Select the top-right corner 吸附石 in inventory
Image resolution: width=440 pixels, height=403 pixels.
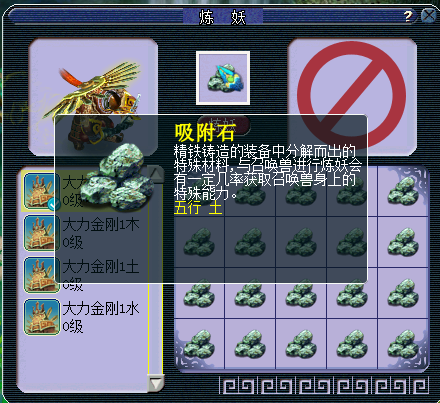(403, 191)
